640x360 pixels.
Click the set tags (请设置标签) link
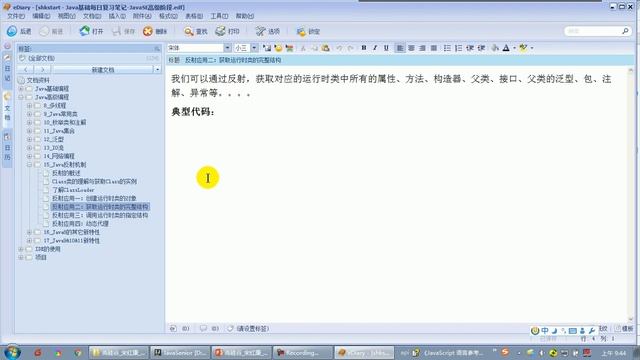(253, 328)
